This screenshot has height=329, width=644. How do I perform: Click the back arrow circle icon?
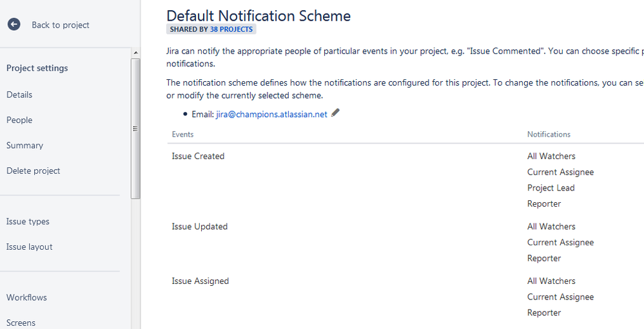click(14, 24)
